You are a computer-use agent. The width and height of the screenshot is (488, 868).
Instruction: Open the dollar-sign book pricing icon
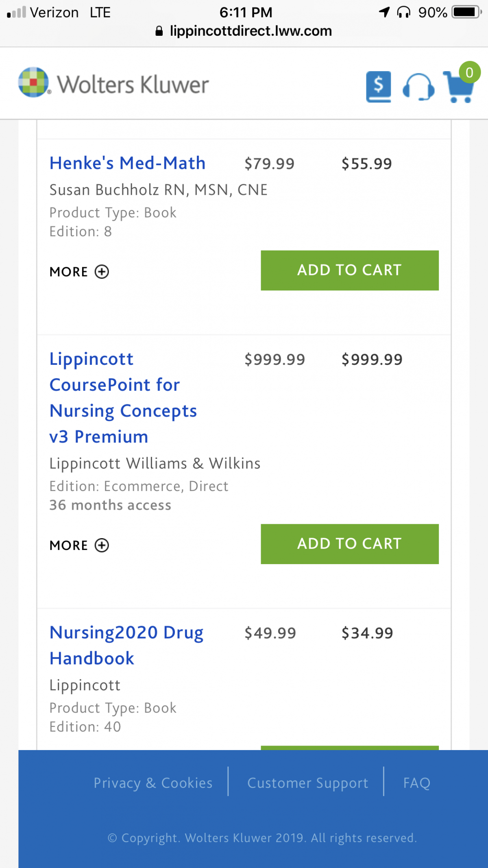(379, 87)
